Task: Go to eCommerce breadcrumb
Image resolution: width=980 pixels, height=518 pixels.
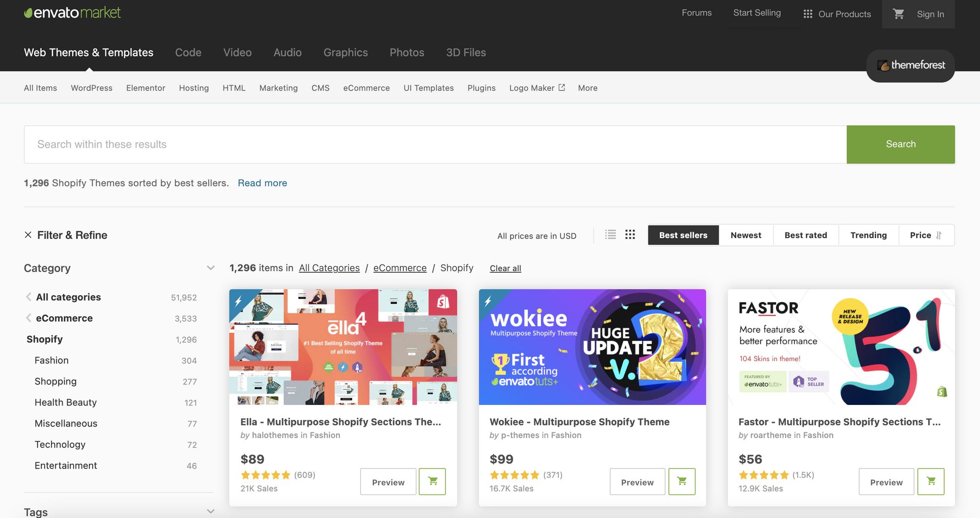Action: (400, 268)
